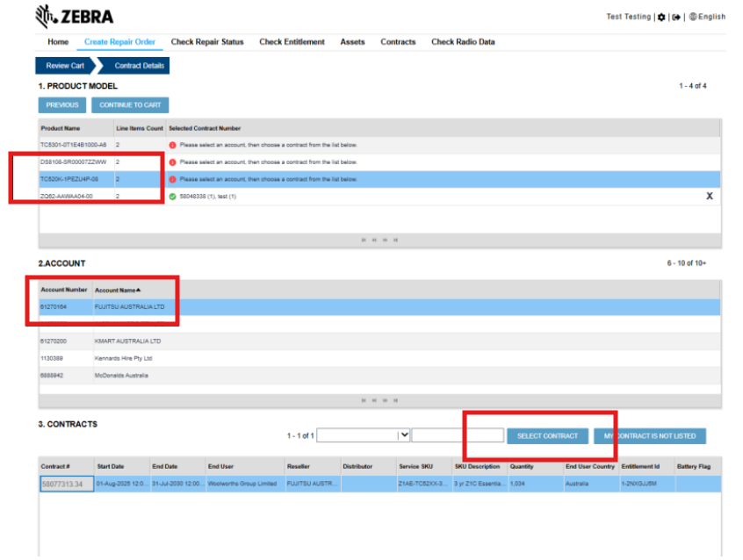The height and width of the screenshot is (560, 743).
Task: Go to previous page of the Product Model table
Action: (374, 241)
